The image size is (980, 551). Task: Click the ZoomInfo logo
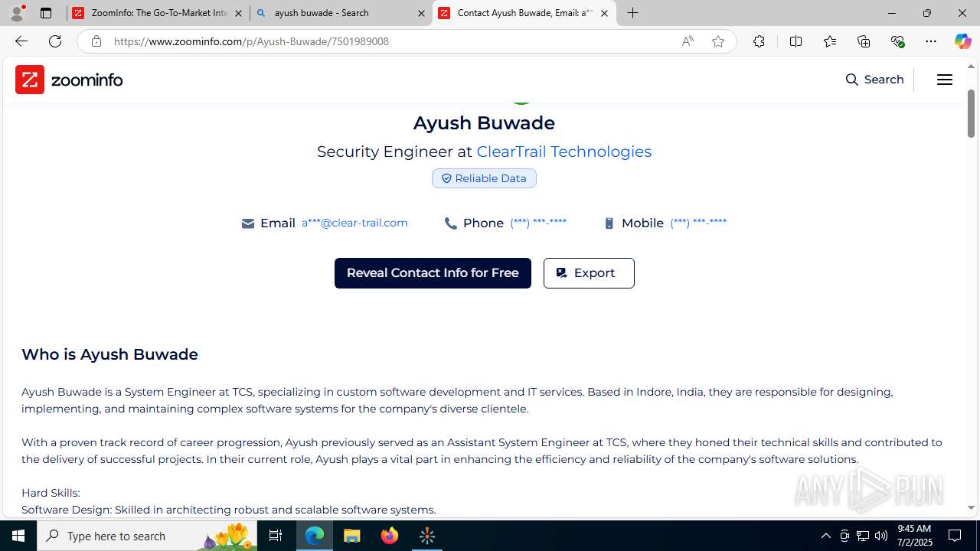pyautogui.click(x=69, y=80)
